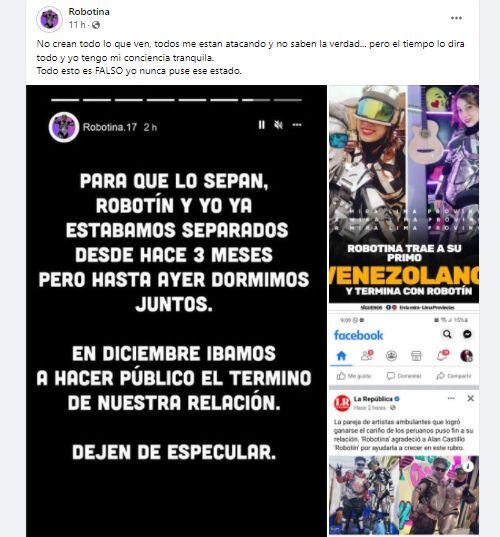Viewport: 500px width, 537px height.
Task: Pause the Robotina.17 story
Action: point(262,125)
